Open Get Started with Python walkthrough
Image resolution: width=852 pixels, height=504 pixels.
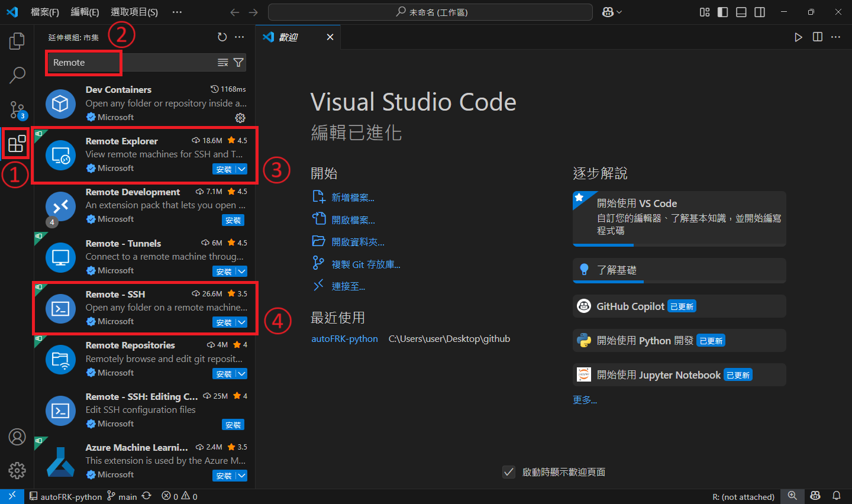pos(679,341)
